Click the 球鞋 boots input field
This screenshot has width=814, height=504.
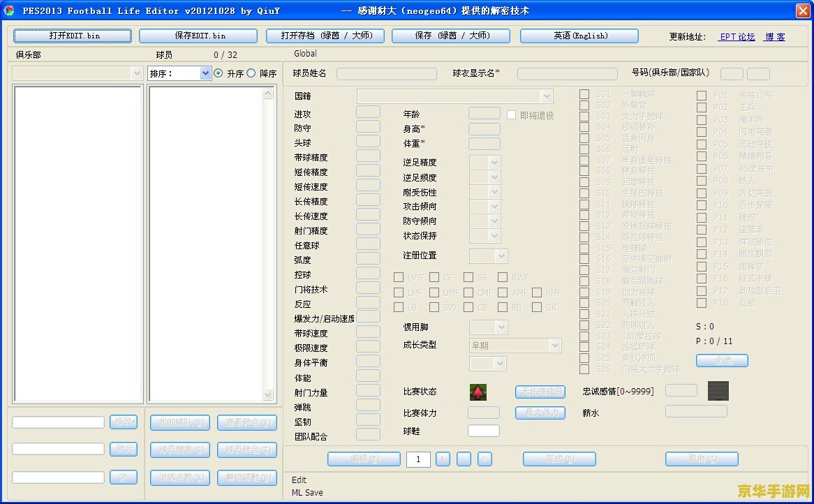pyautogui.click(x=484, y=431)
